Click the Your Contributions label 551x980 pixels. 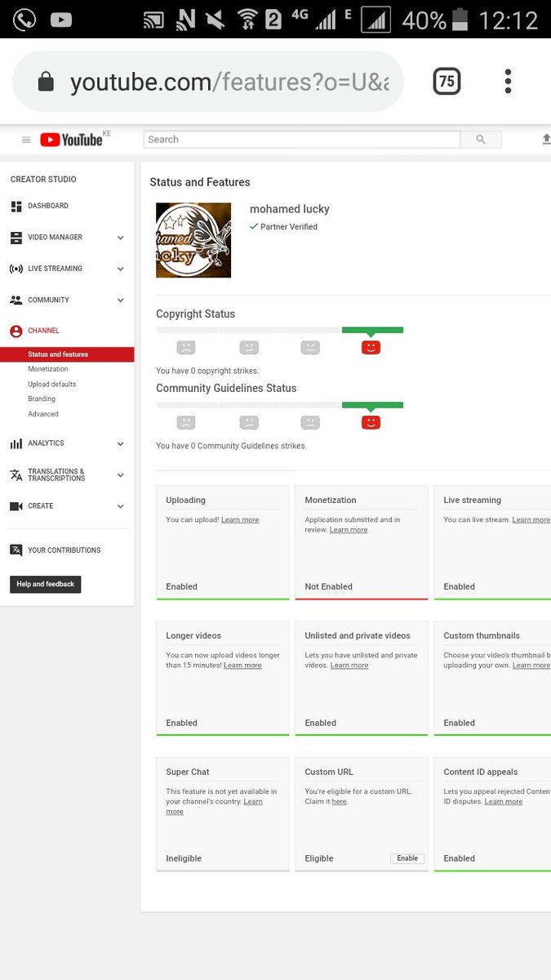(x=64, y=550)
